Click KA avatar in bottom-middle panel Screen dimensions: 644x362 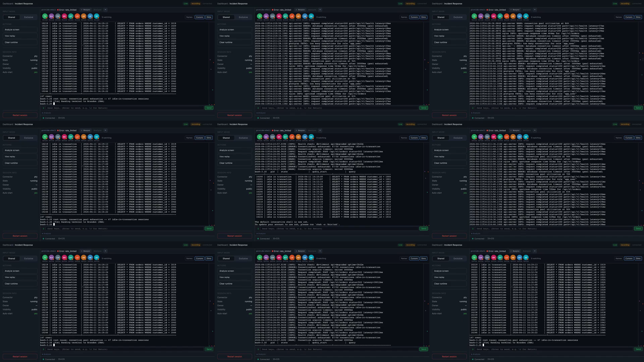coord(266,257)
